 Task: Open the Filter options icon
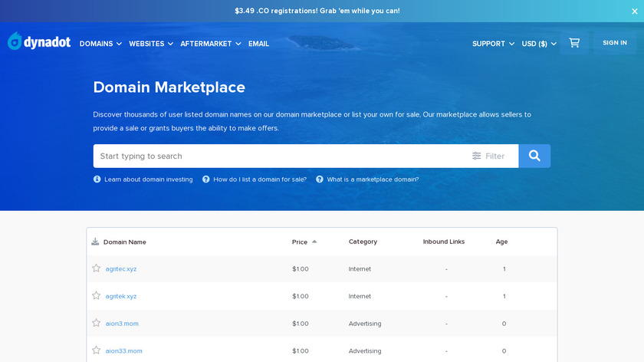477,156
